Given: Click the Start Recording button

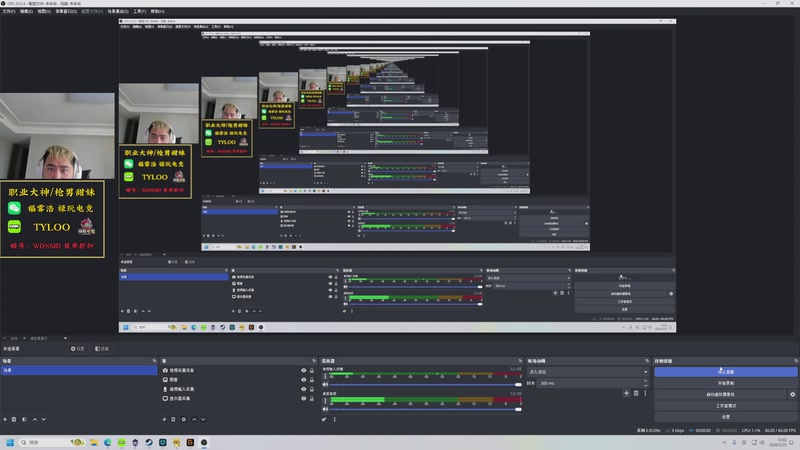Looking at the screenshot, I should click(x=726, y=383).
